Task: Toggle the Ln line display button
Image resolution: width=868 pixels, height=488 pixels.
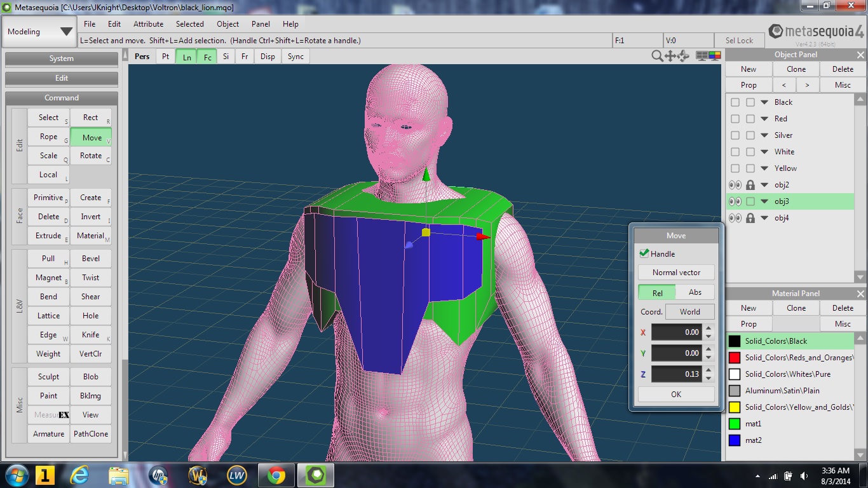Action: point(187,57)
